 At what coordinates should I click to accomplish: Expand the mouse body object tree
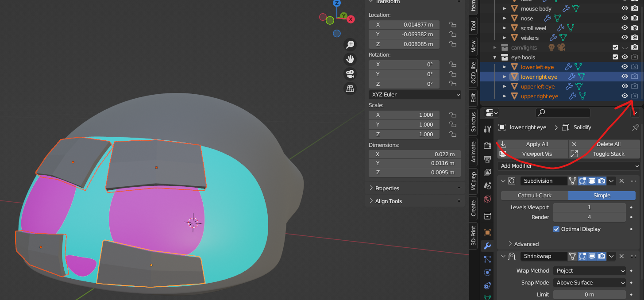point(505,9)
